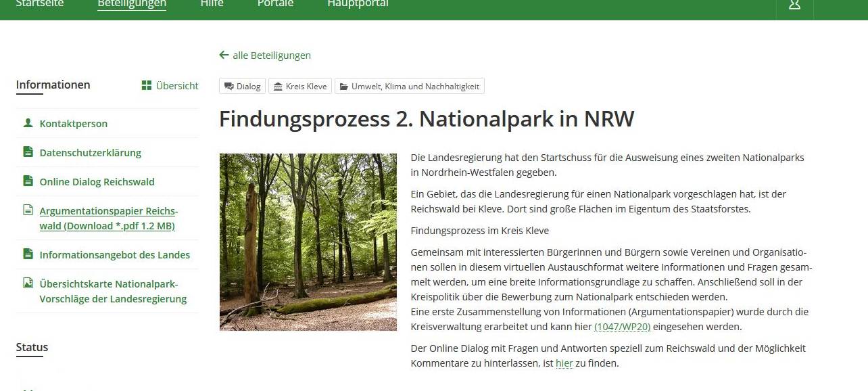
Task: Click the forest photo thumbnail
Action: tap(308, 241)
